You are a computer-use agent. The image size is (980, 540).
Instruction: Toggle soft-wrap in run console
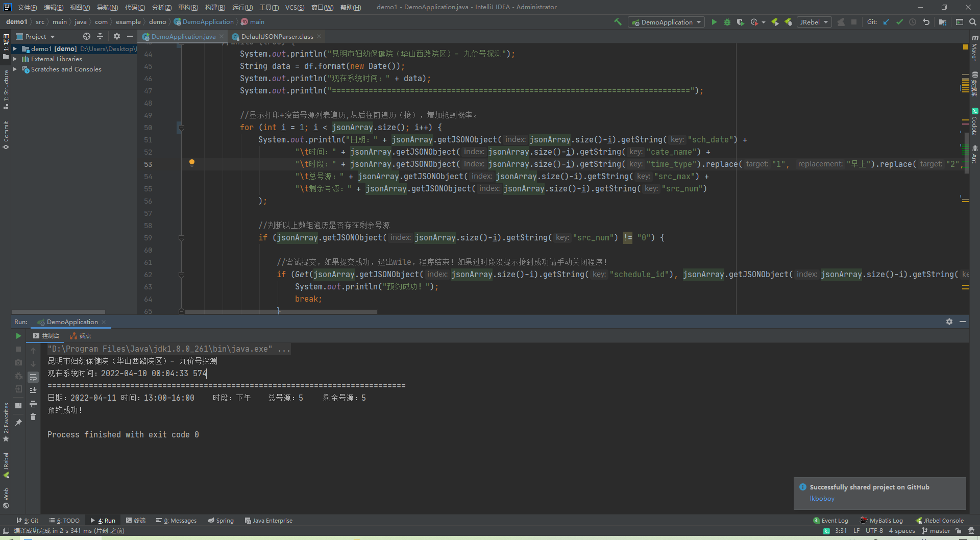pos(33,377)
